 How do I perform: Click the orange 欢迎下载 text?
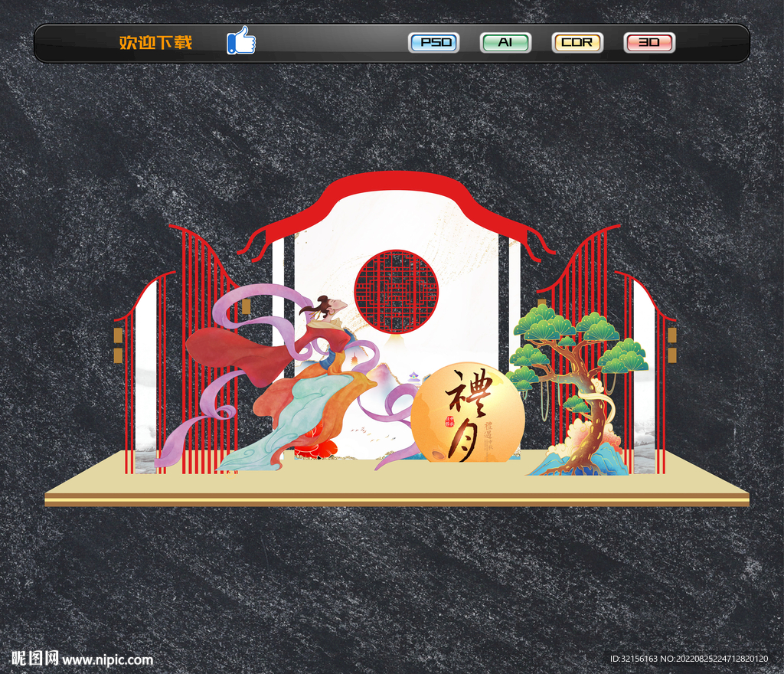click(155, 42)
